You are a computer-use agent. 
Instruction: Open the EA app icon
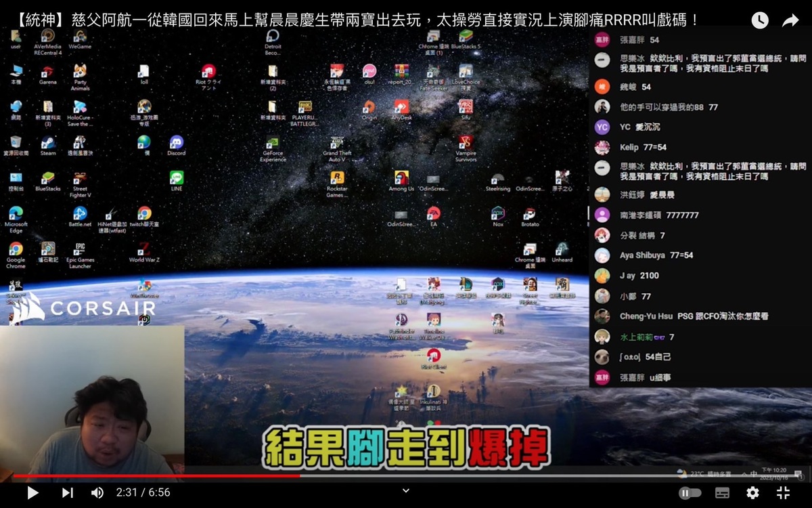tap(434, 216)
